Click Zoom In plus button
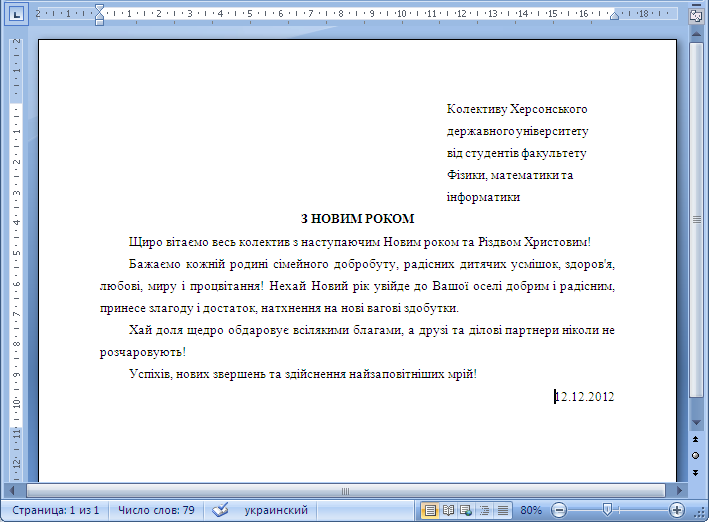Viewport: 709px width, 522px height. click(676, 511)
